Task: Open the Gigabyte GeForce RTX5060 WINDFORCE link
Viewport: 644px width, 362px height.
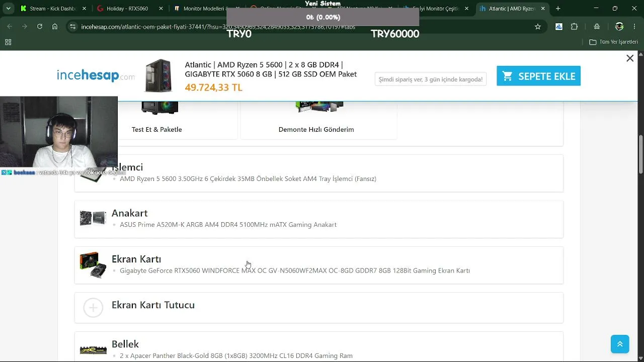Action: [295, 270]
